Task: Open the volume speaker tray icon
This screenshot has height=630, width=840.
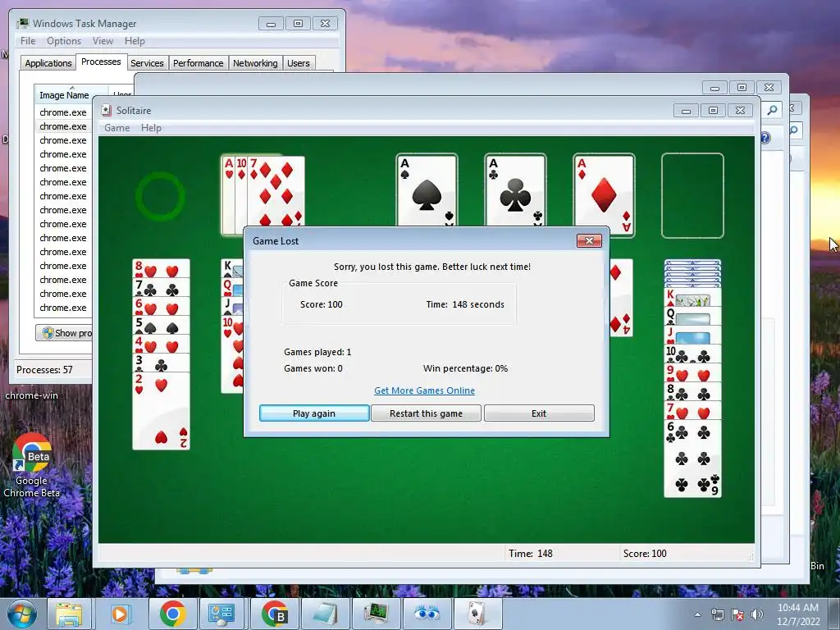Action: (x=757, y=614)
